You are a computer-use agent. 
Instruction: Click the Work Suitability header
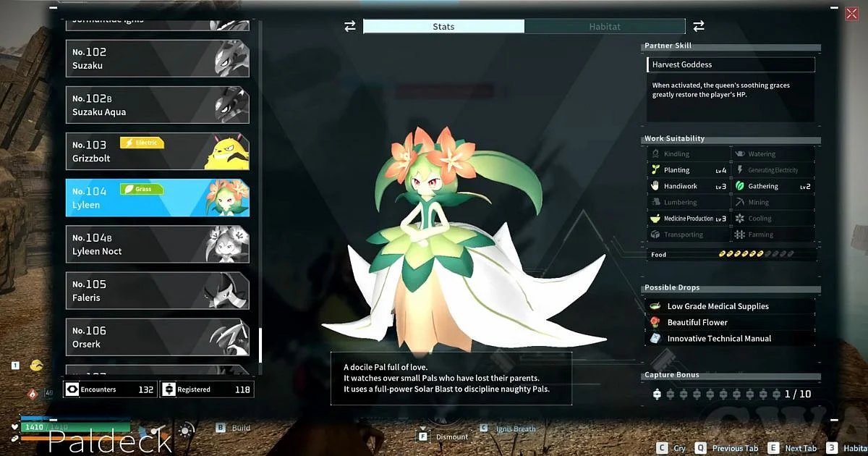pyautogui.click(x=674, y=138)
